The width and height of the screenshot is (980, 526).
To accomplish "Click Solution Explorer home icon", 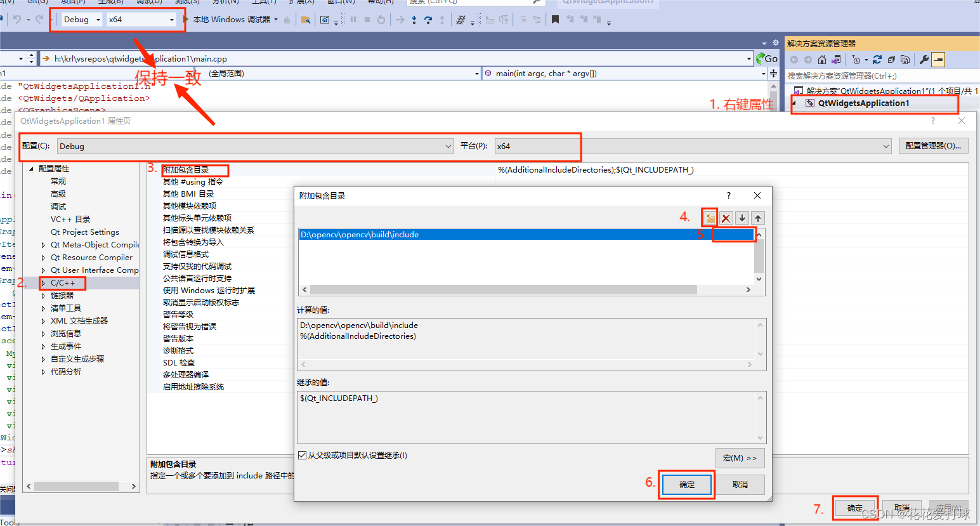I will coord(822,60).
